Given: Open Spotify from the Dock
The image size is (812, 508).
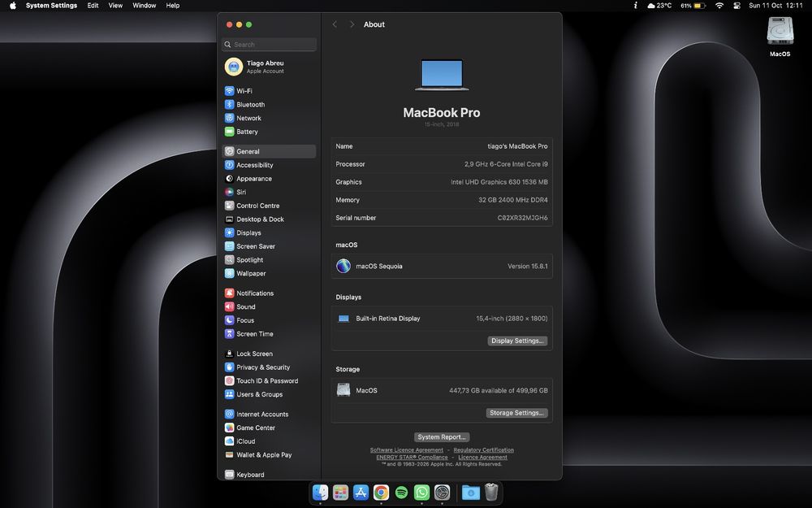Looking at the screenshot, I should (401, 492).
